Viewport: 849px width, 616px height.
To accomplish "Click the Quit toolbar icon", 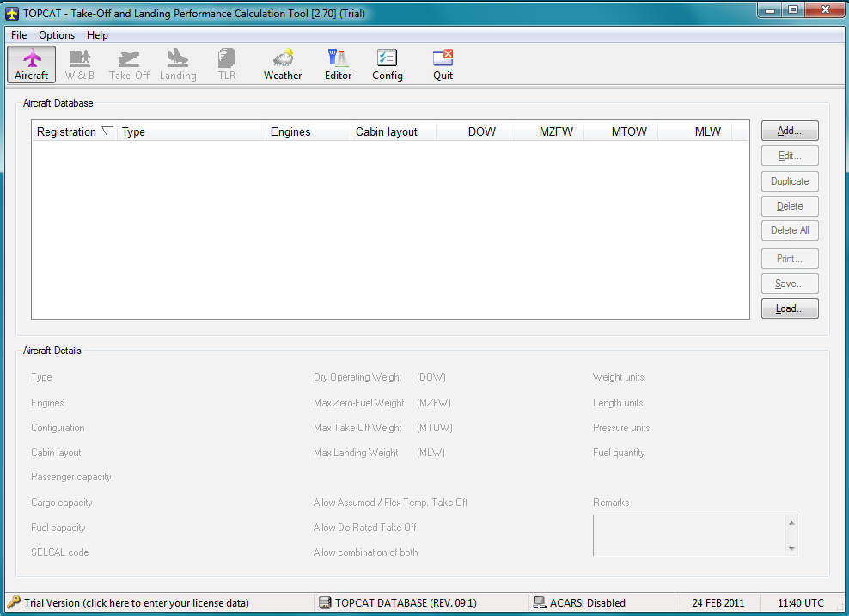I will coord(443,64).
